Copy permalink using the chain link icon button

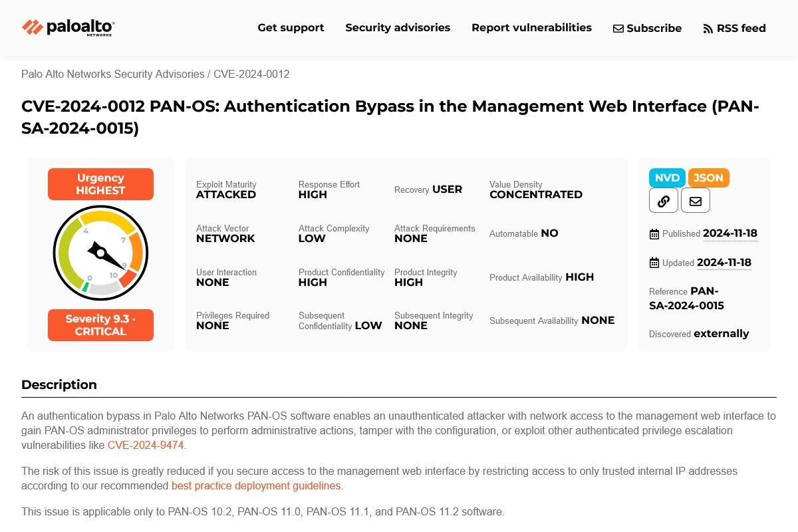pos(664,201)
